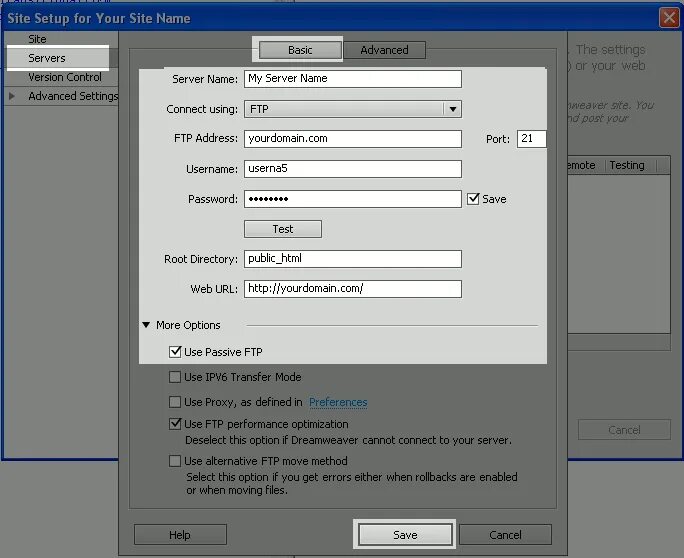Open the Connect using dropdown
Viewport: 684px width, 558px height.
tap(352, 109)
